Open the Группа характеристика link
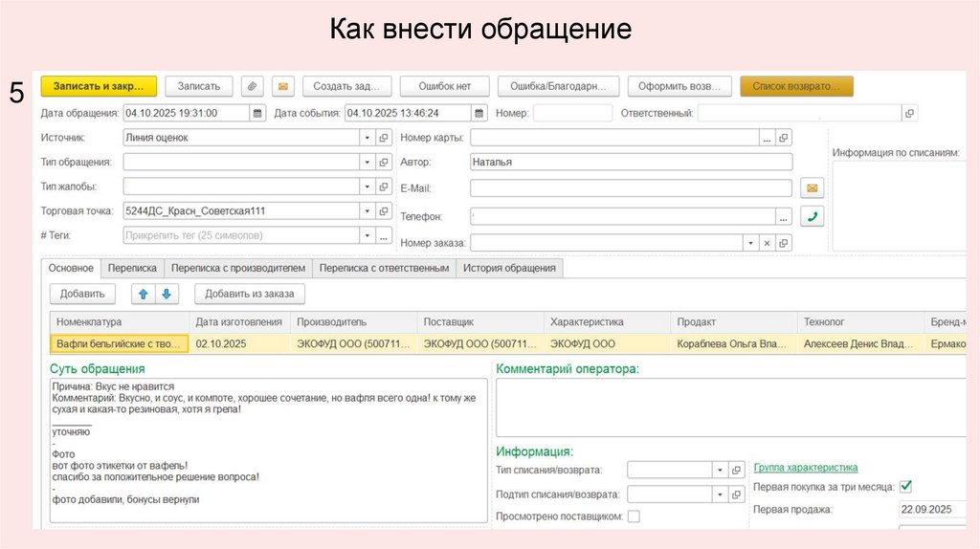Viewport: 980px width, 549px height. click(806, 468)
